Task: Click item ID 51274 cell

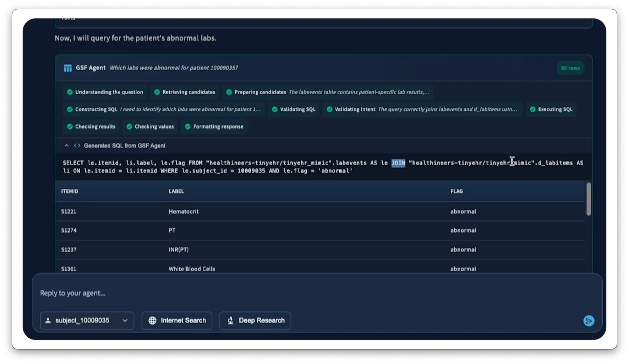Action: 69,230
